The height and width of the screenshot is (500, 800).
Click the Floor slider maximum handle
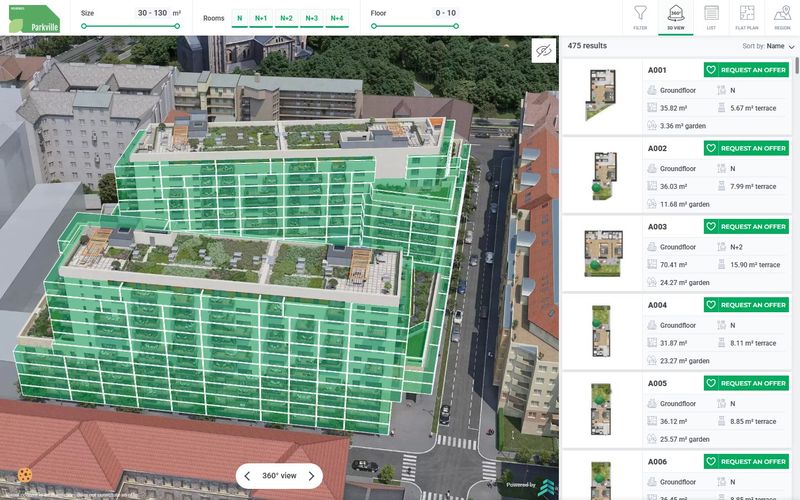tap(456, 26)
